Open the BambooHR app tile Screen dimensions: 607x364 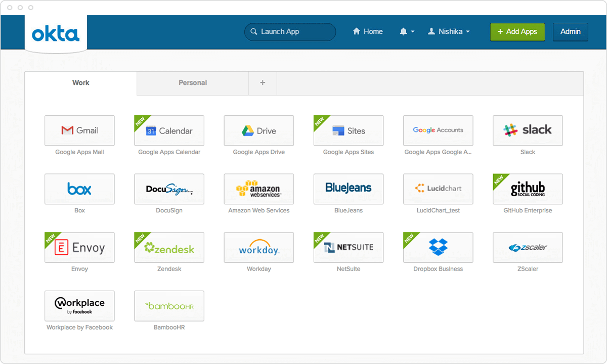click(169, 306)
